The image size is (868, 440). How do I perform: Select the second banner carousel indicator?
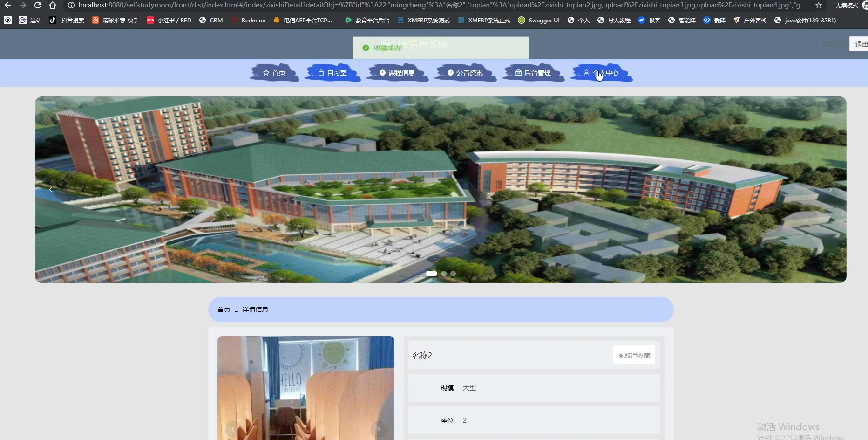[x=444, y=274]
